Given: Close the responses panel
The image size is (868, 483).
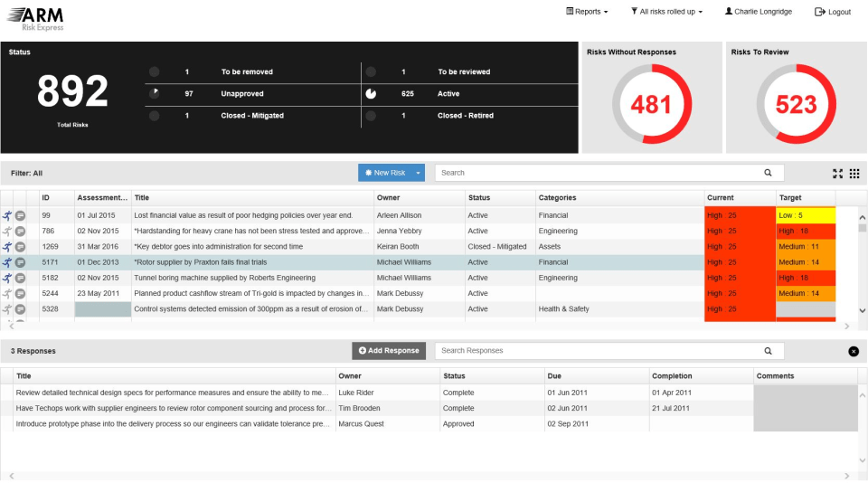Looking at the screenshot, I should tap(854, 351).
